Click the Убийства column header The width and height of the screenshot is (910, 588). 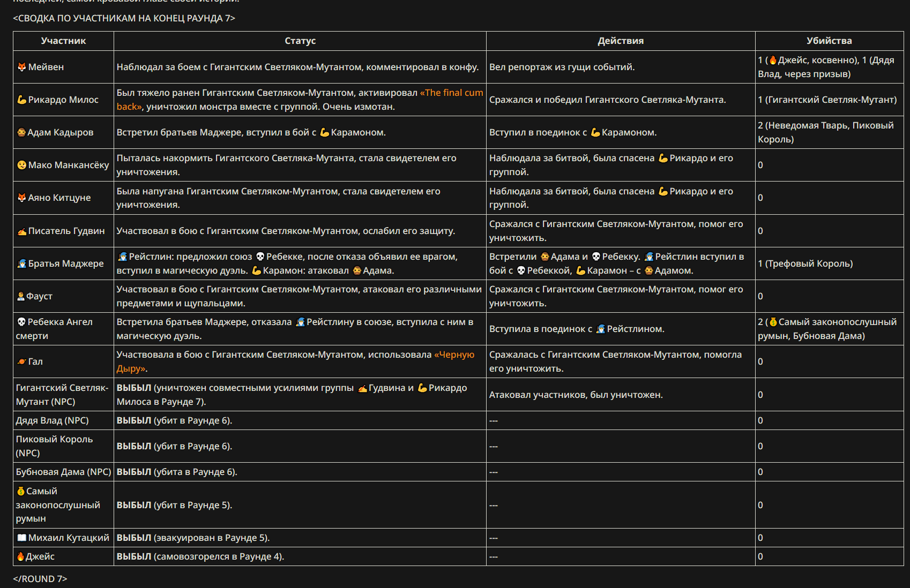[x=829, y=41]
